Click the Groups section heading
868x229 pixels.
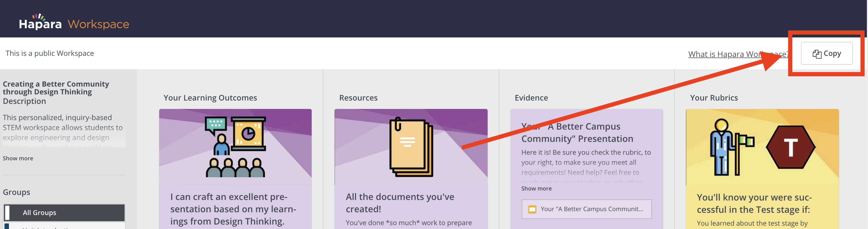pyautogui.click(x=16, y=192)
